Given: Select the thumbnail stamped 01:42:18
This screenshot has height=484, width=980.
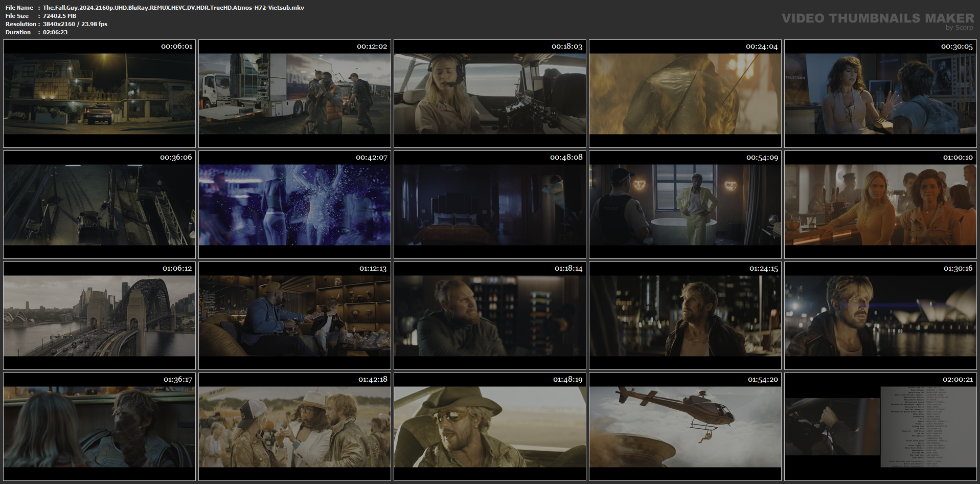Looking at the screenshot, I should (294, 427).
